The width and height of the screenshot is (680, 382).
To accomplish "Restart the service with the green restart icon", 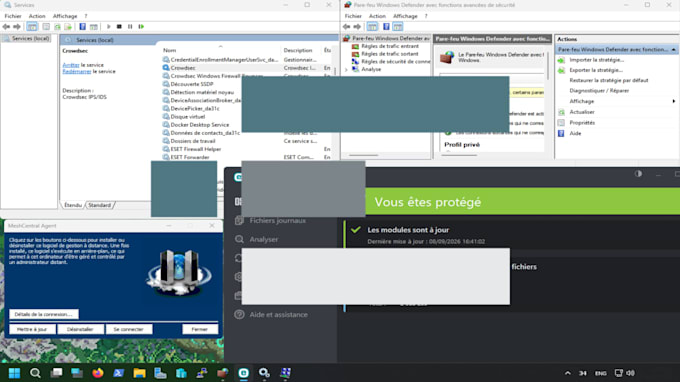I will coord(141,26).
